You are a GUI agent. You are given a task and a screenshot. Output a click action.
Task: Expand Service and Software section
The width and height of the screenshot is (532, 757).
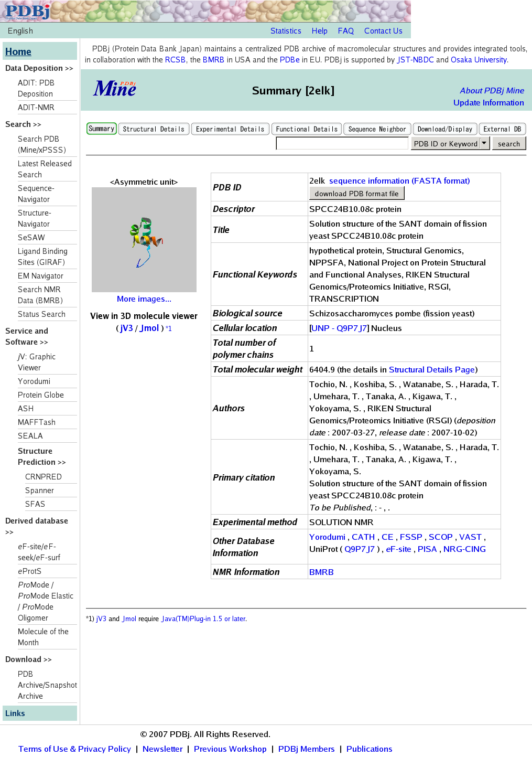[27, 336]
